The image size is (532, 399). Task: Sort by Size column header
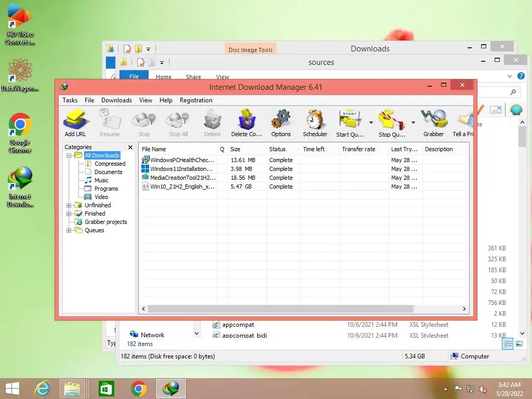pyautogui.click(x=247, y=149)
